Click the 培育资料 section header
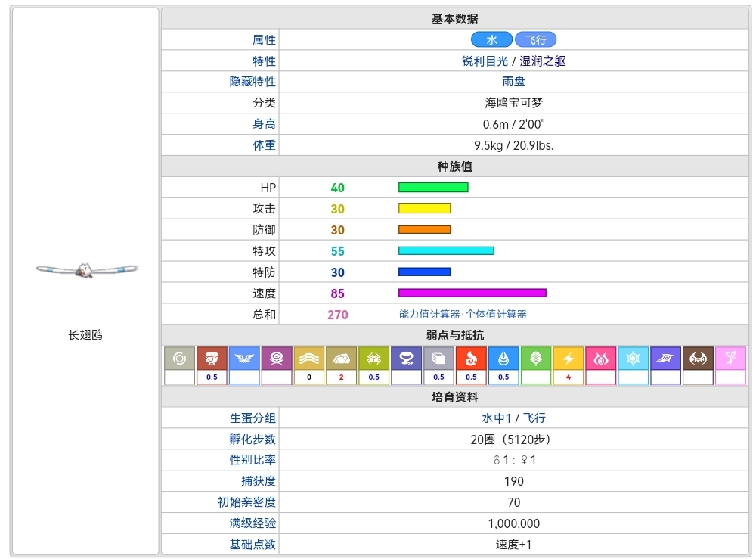Viewport: 756px width, 559px height. coord(454,397)
